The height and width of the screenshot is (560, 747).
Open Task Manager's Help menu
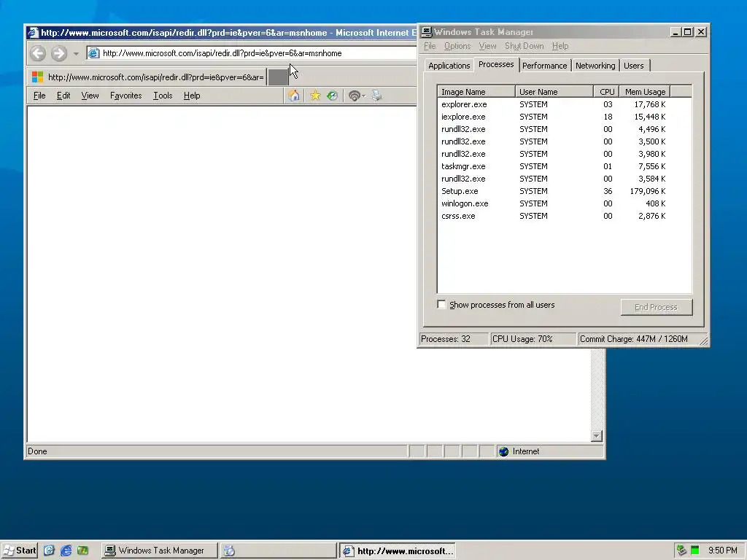(560, 46)
